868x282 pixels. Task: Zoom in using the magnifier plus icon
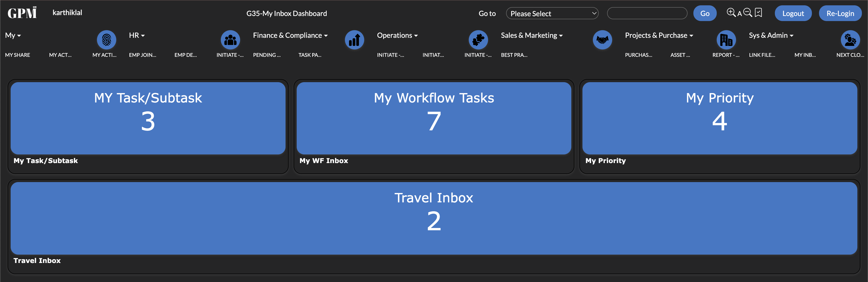[x=731, y=12]
